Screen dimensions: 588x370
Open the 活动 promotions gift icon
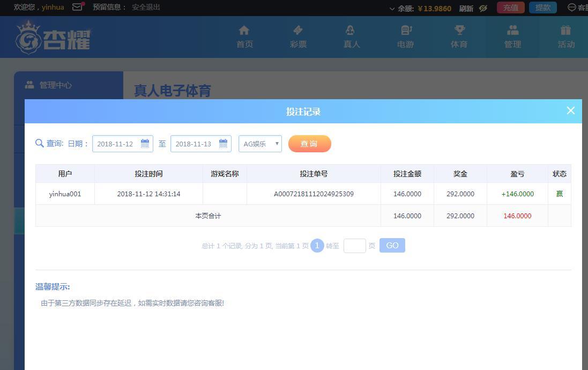(566, 36)
